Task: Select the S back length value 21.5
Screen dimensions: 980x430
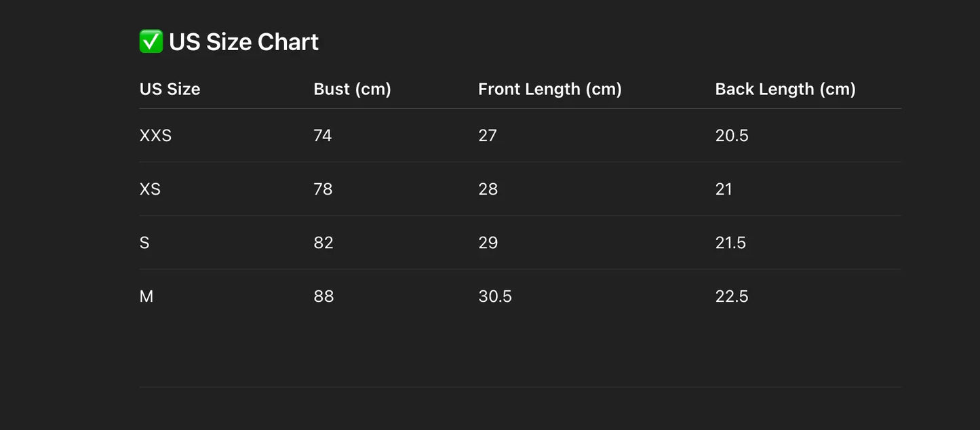Action: coord(730,243)
